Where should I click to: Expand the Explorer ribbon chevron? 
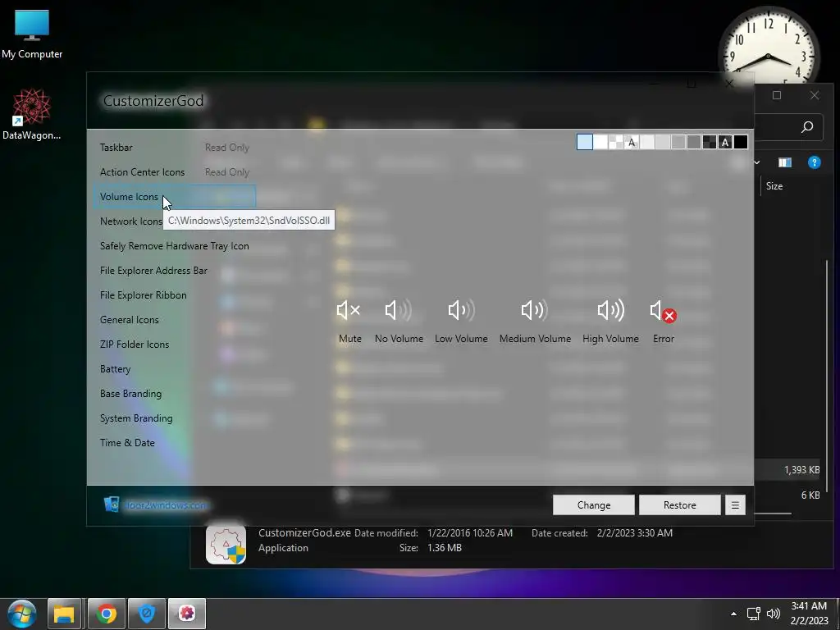pos(756,162)
